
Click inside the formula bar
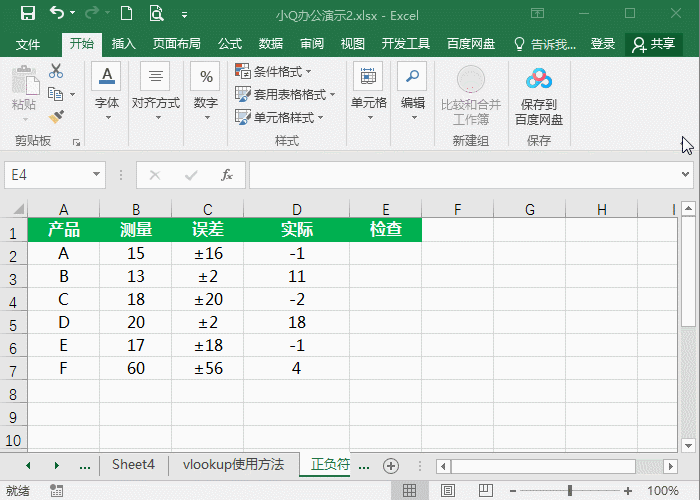coord(464,175)
